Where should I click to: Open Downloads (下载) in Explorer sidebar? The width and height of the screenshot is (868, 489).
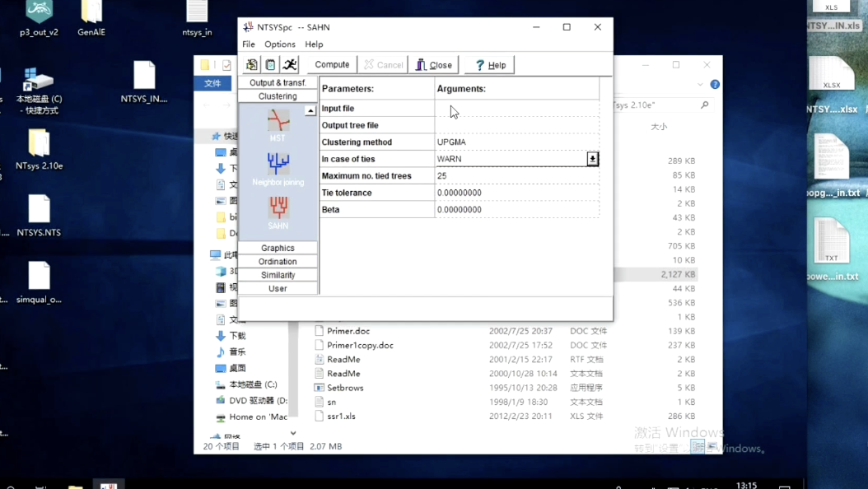(x=237, y=336)
